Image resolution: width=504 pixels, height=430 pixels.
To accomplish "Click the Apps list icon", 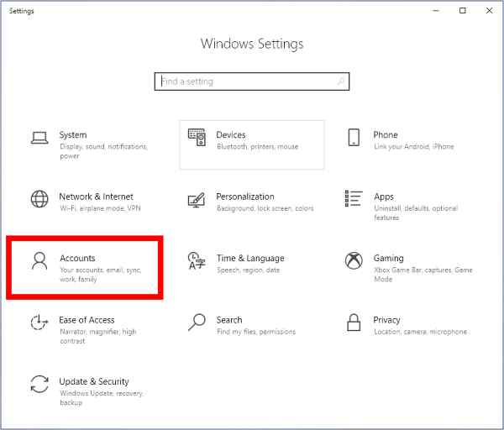I will click(354, 198).
